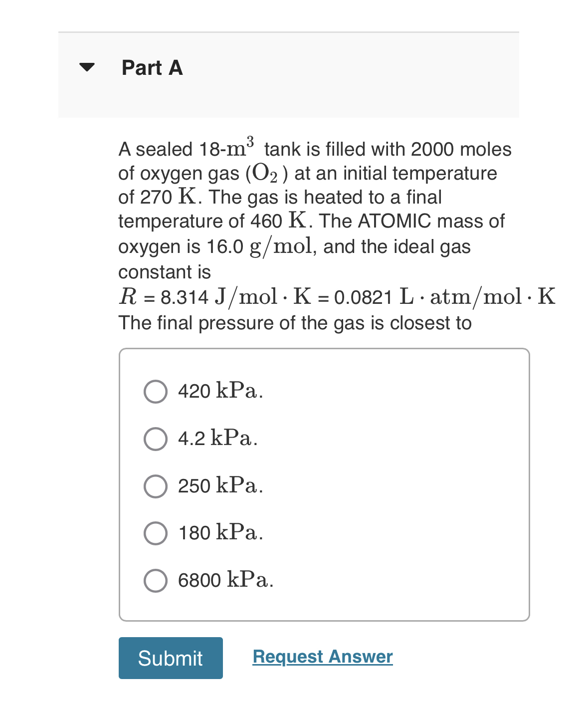Click the 180 kPa text label

[x=220, y=533]
